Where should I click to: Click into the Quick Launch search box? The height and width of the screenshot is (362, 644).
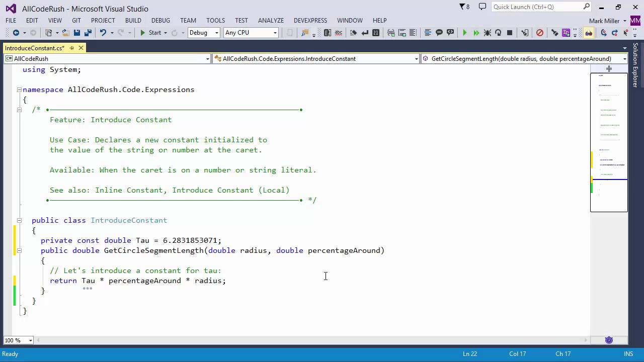coord(537,7)
